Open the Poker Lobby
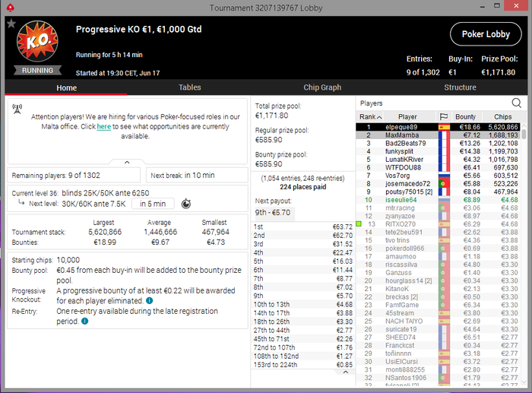 [486, 34]
